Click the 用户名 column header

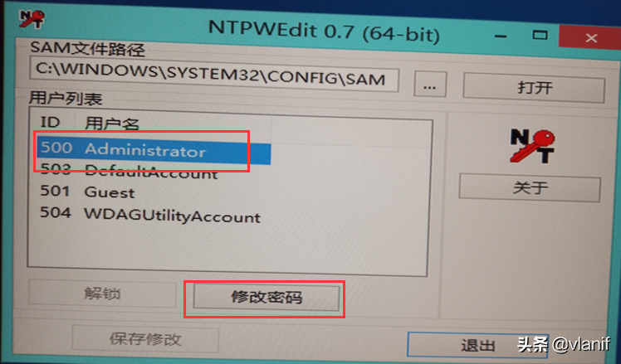click(112, 124)
